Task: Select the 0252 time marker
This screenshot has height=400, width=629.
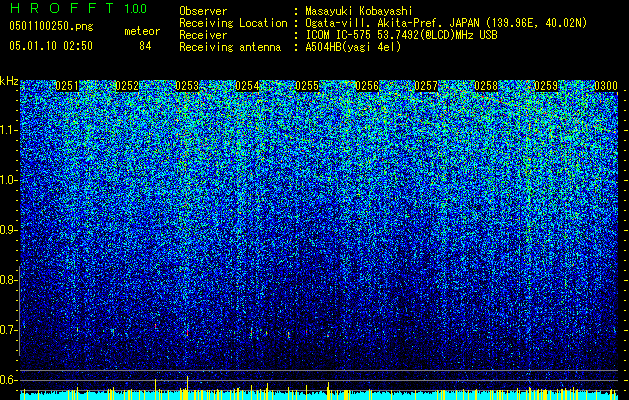Action: [127, 86]
